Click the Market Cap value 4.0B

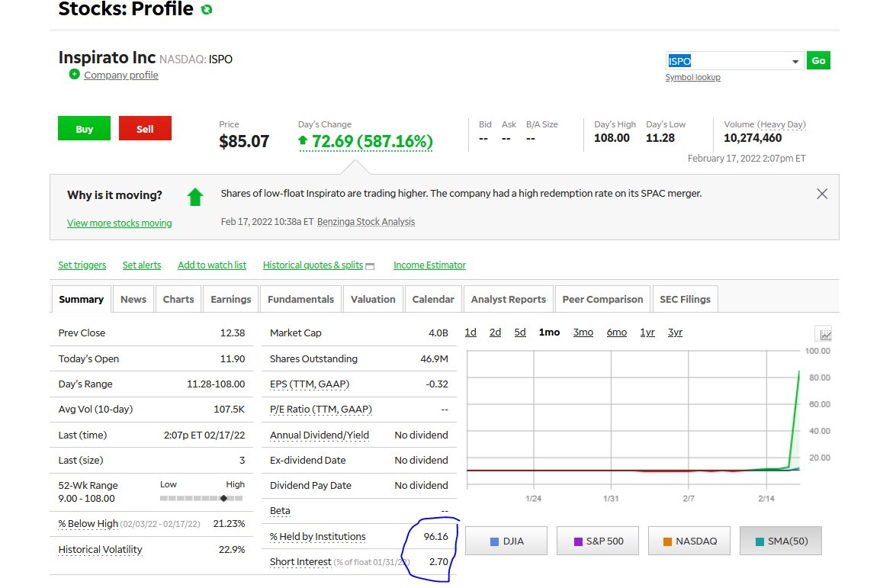click(438, 333)
